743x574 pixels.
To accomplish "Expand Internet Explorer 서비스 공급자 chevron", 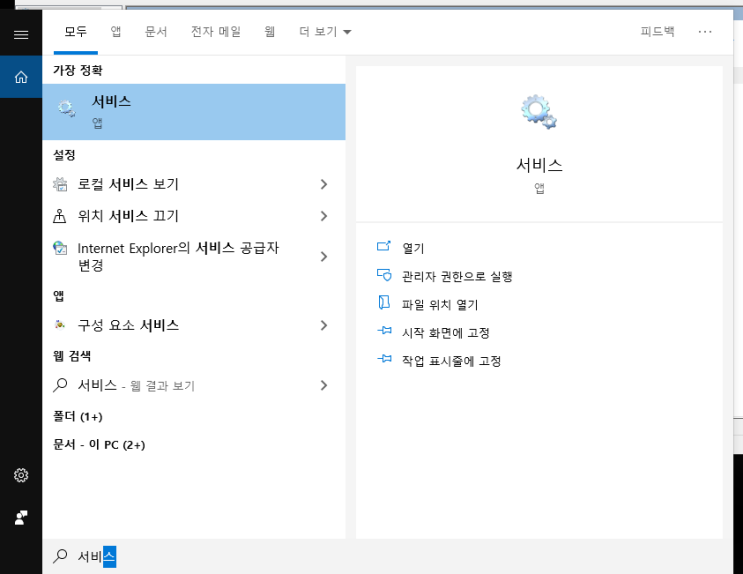I will coord(324,256).
